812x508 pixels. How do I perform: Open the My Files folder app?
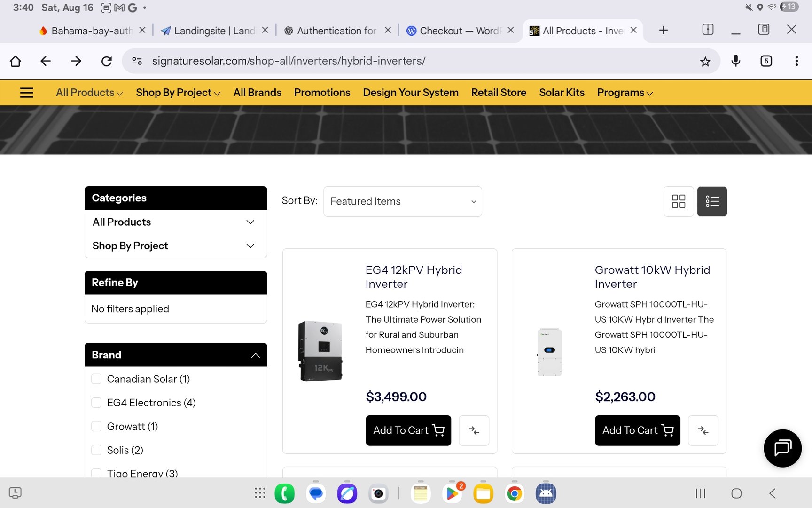click(484, 493)
